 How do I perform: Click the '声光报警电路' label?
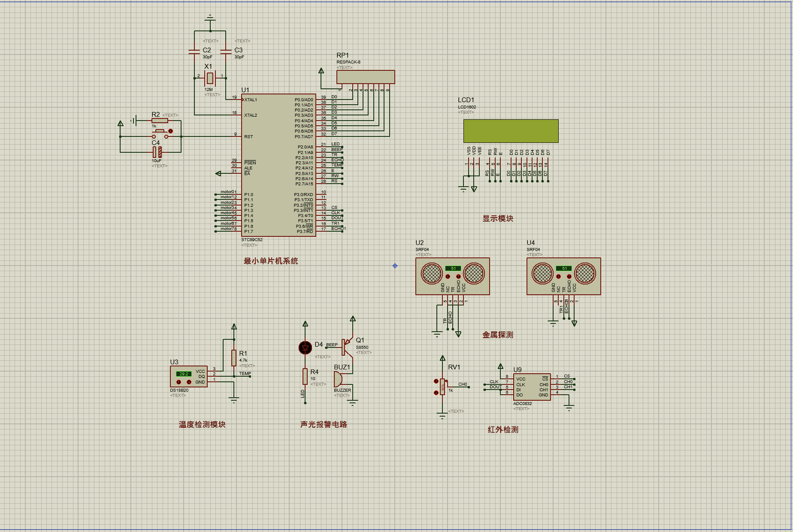[x=324, y=424]
